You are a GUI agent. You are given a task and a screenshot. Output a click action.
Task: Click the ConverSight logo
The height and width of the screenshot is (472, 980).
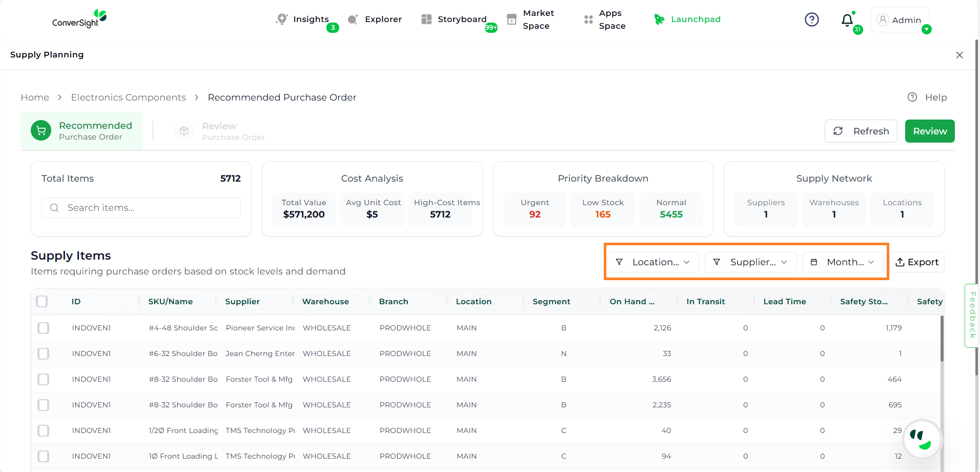pyautogui.click(x=79, y=19)
